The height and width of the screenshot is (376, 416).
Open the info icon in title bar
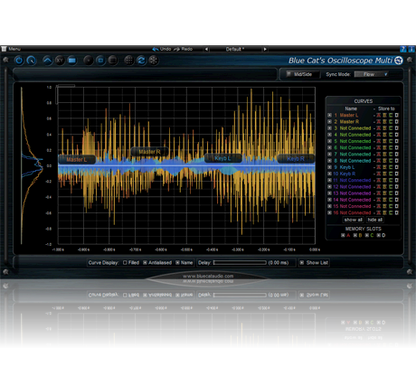(x=411, y=49)
